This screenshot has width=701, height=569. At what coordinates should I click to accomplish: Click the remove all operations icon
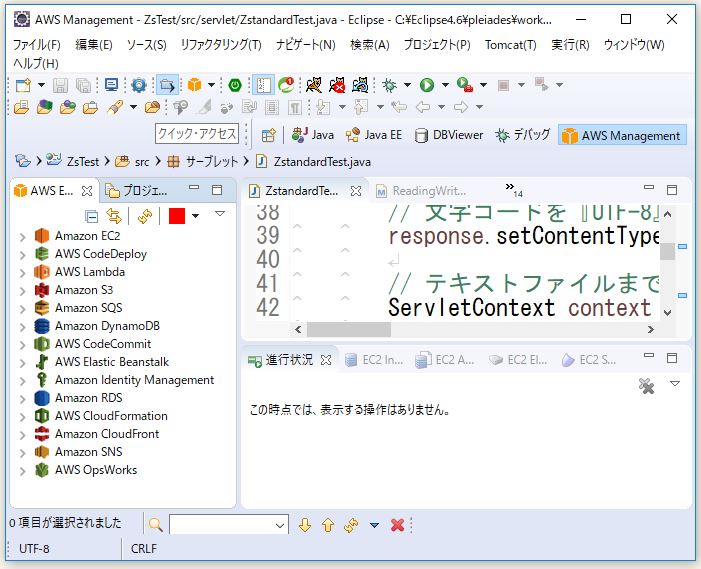(646, 386)
